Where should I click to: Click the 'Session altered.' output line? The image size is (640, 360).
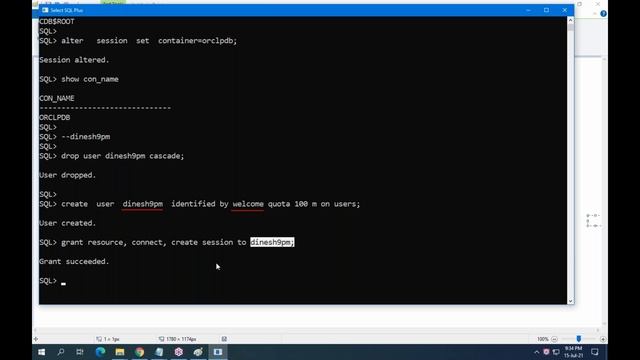(x=74, y=60)
